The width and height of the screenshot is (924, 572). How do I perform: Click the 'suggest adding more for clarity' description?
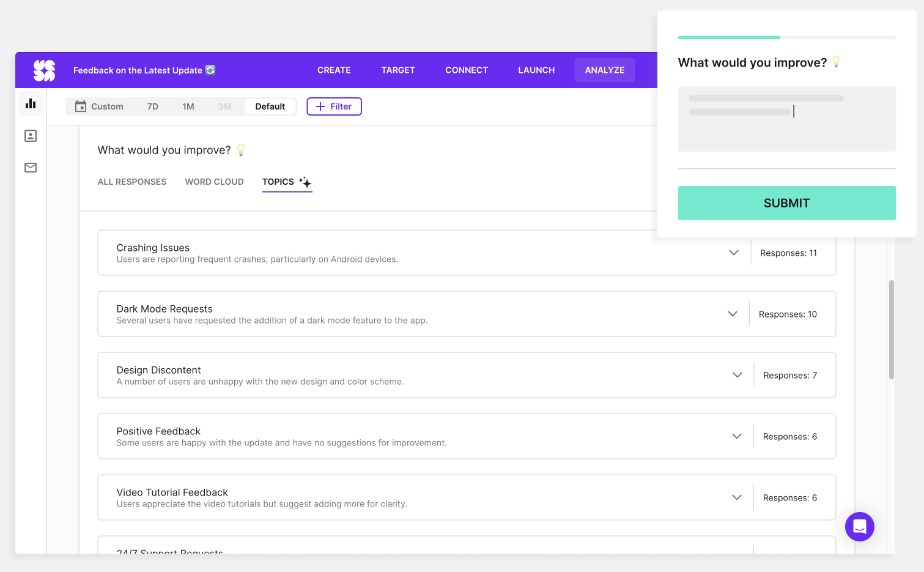point(262,504)
